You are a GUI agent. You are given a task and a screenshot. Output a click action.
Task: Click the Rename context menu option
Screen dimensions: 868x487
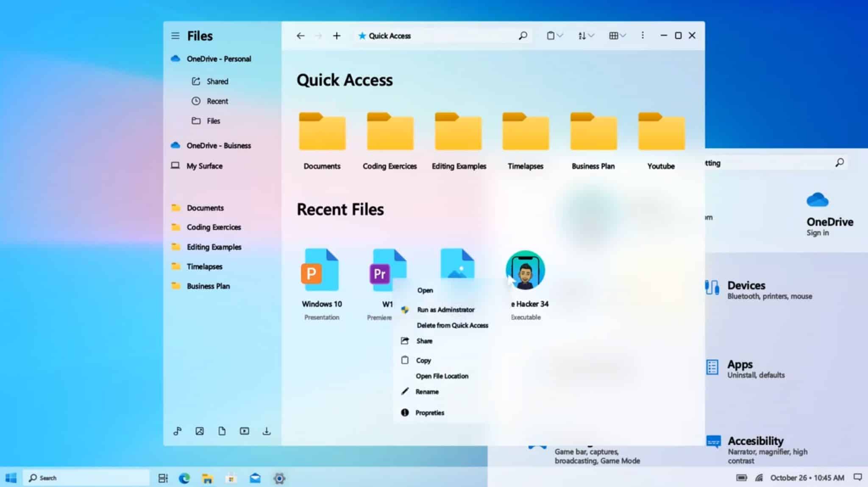click(x=427, y=392)
